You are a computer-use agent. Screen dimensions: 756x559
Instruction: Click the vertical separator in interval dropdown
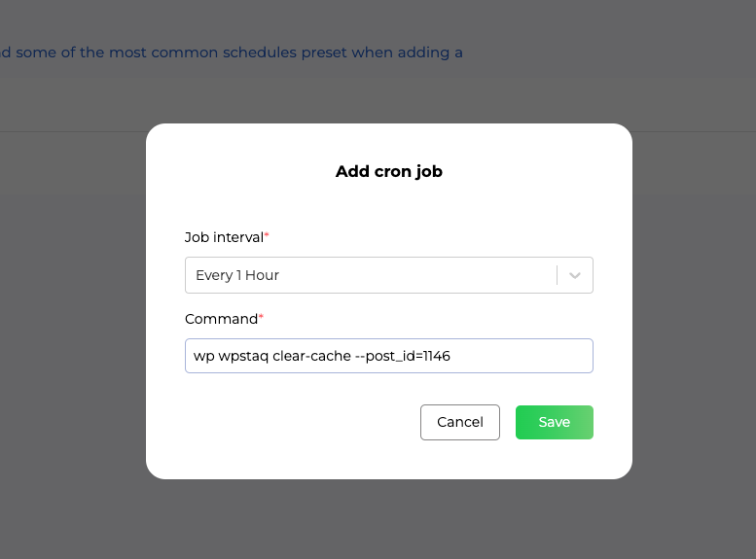558,275
